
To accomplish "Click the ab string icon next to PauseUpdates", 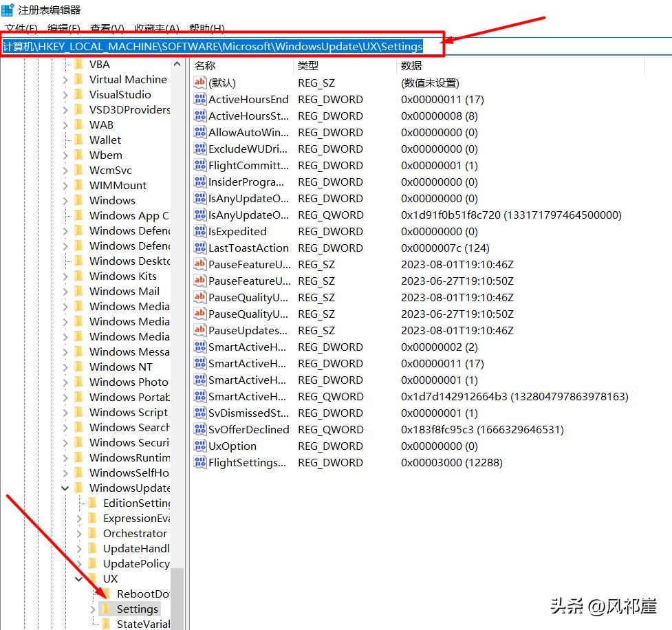I will click(x=199, y=330).
